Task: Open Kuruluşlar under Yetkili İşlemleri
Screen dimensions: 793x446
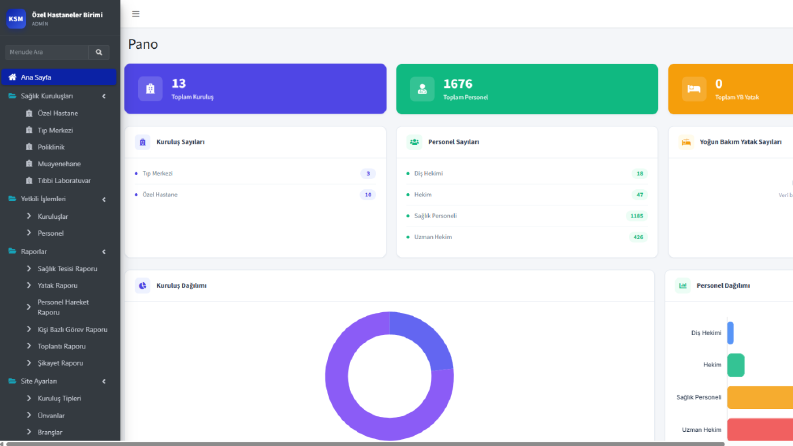Action: click(x=53, y=216)
